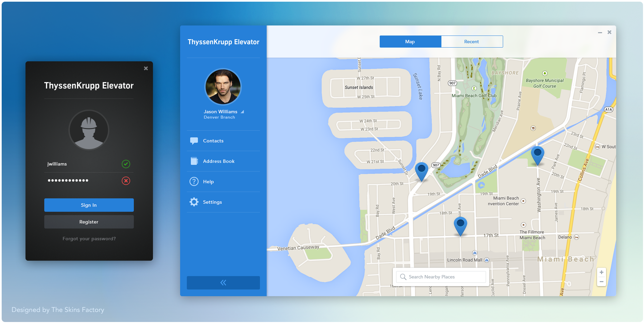644x324 pixels.
Task: Click Jason Williams profile photo
Action: (223, 87)
